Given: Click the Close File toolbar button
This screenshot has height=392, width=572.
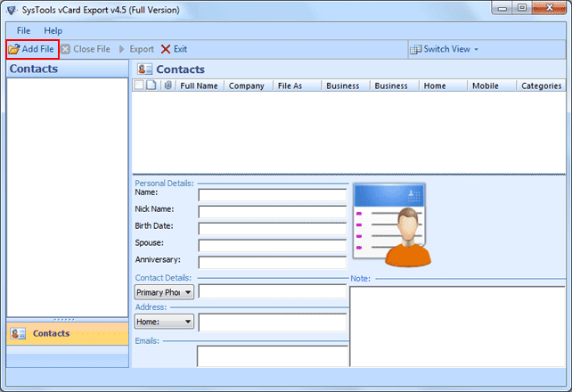Looking at the screenshot, I should click(86, 49).
